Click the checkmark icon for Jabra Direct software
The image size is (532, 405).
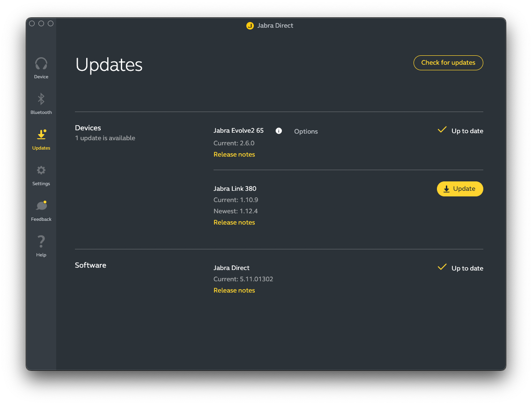[442, 267]
